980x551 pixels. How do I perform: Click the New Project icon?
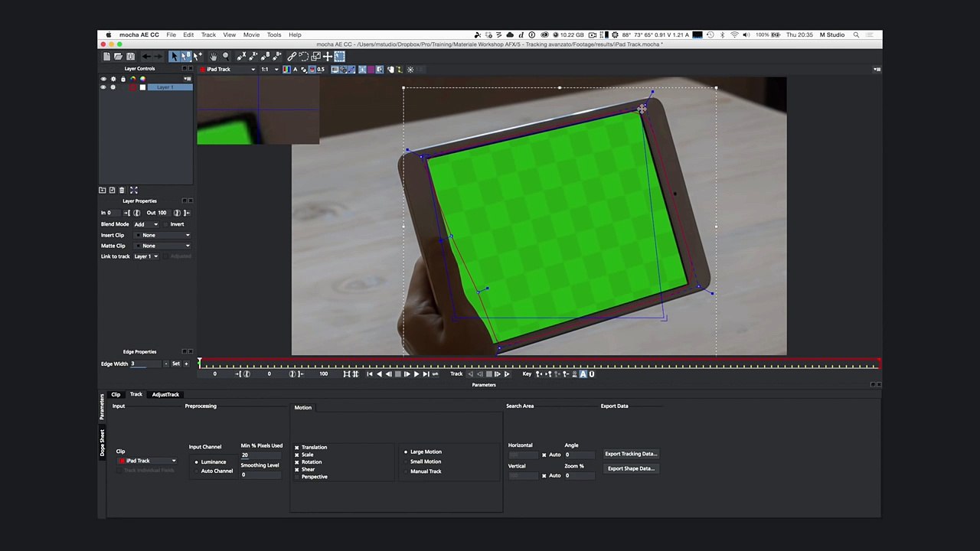106,57
